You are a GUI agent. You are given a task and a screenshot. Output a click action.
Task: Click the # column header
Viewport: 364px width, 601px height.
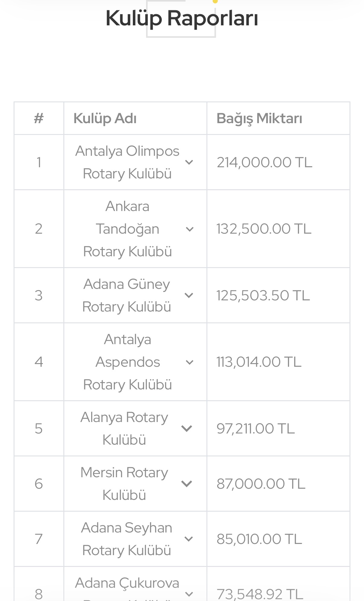tap(39, 118)
